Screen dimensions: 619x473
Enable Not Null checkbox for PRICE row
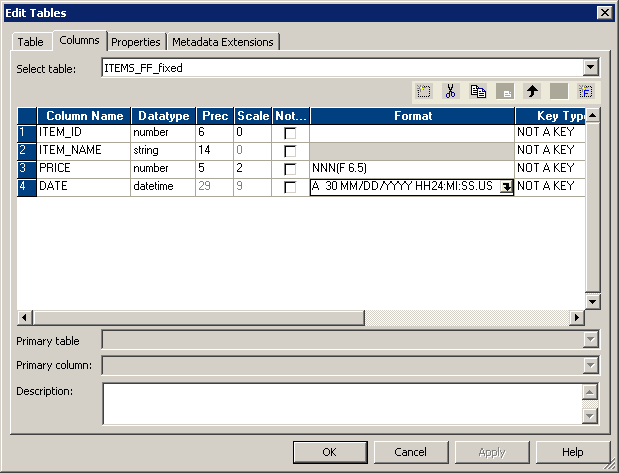(290, 169)
